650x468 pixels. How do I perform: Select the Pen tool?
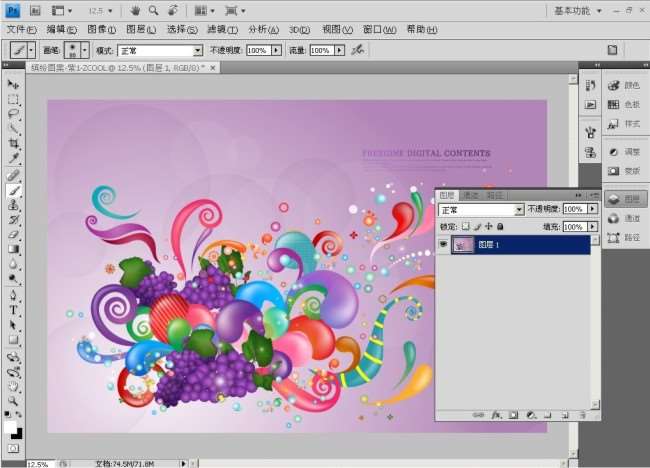click(x=14, y=295)
